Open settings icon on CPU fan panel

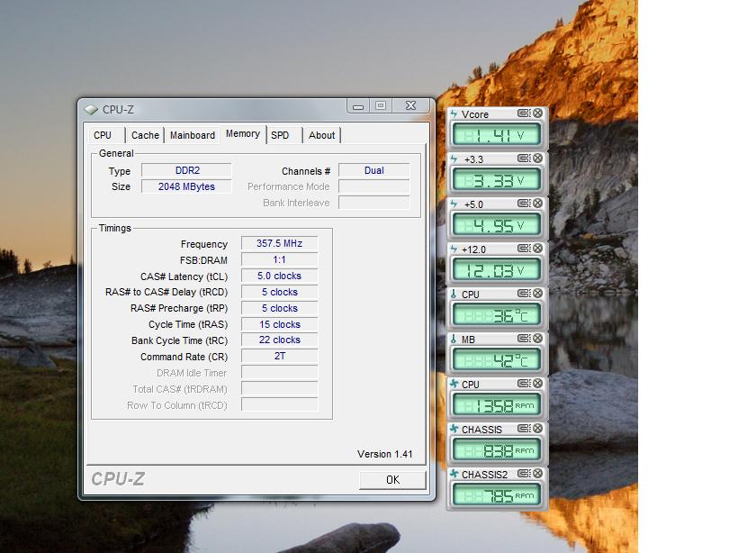pyautogui.click(x=524, y=383)
